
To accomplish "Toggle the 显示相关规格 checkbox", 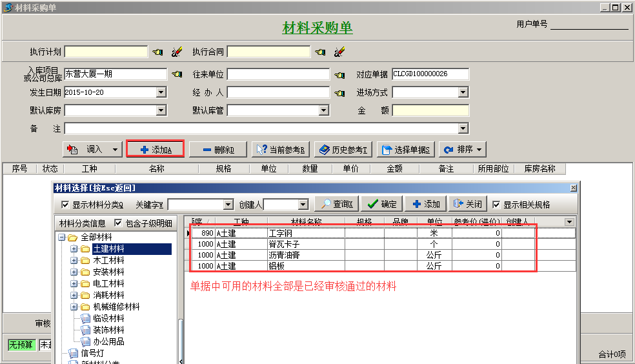I will (x=496, y=205).
